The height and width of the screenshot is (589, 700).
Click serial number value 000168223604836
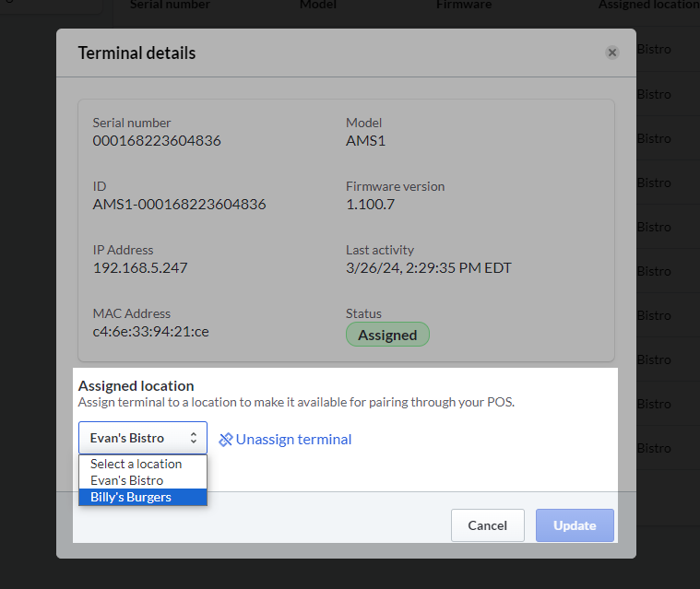click(157, 141)
